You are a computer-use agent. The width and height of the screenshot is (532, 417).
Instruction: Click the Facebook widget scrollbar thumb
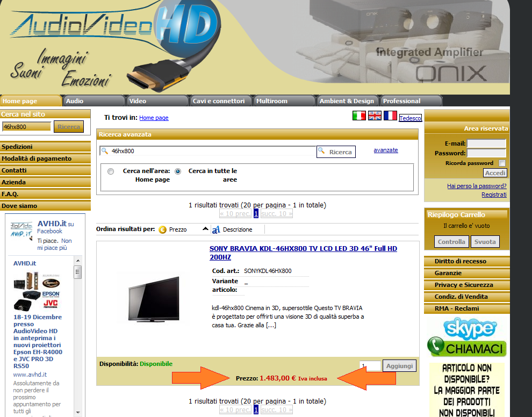[x=78, y=272]
